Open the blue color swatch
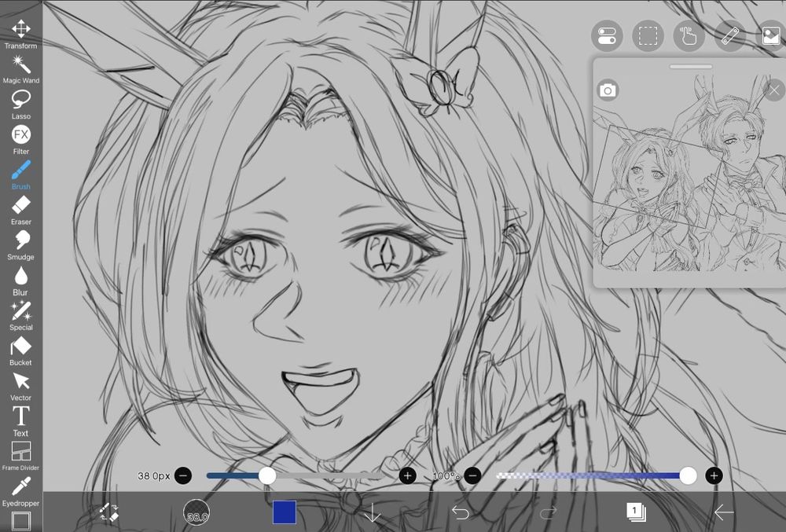 pos(285,512)
